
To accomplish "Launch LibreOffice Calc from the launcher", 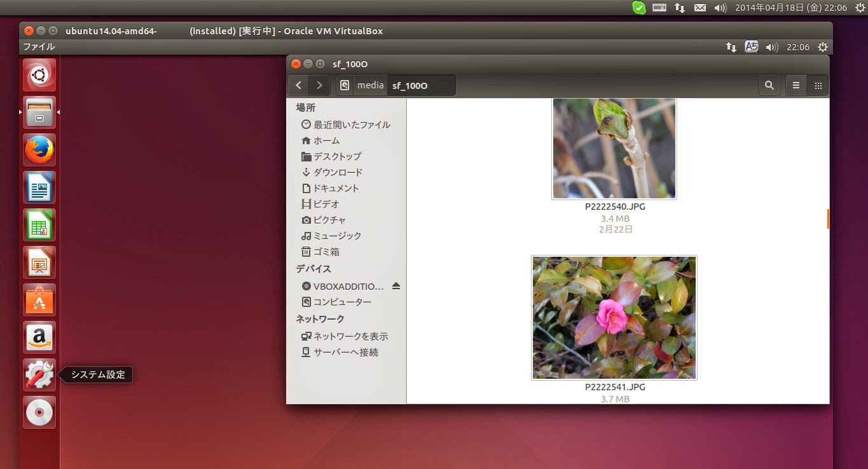I will point(39,225).
